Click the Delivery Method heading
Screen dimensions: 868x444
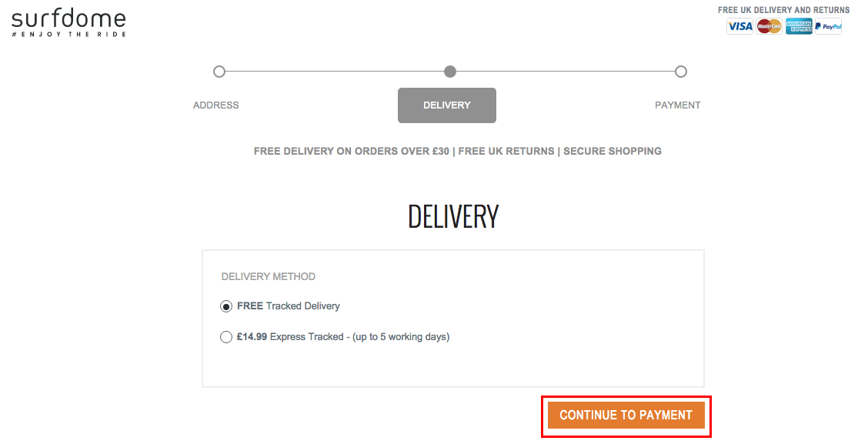[269, 277]
